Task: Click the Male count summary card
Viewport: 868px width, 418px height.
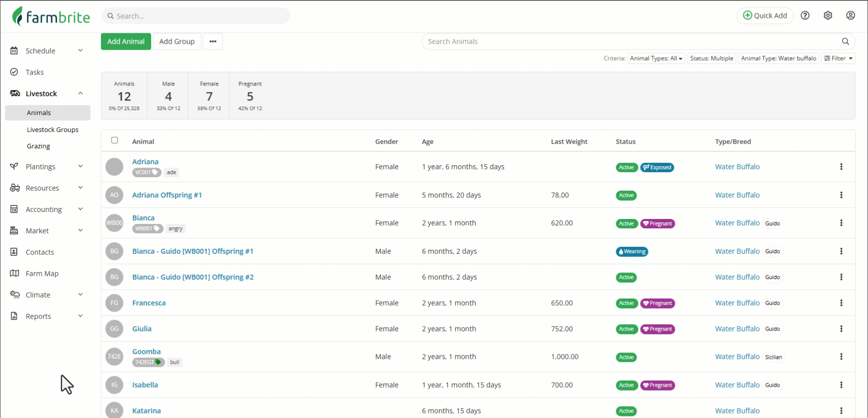Action: tap(168, 96)
